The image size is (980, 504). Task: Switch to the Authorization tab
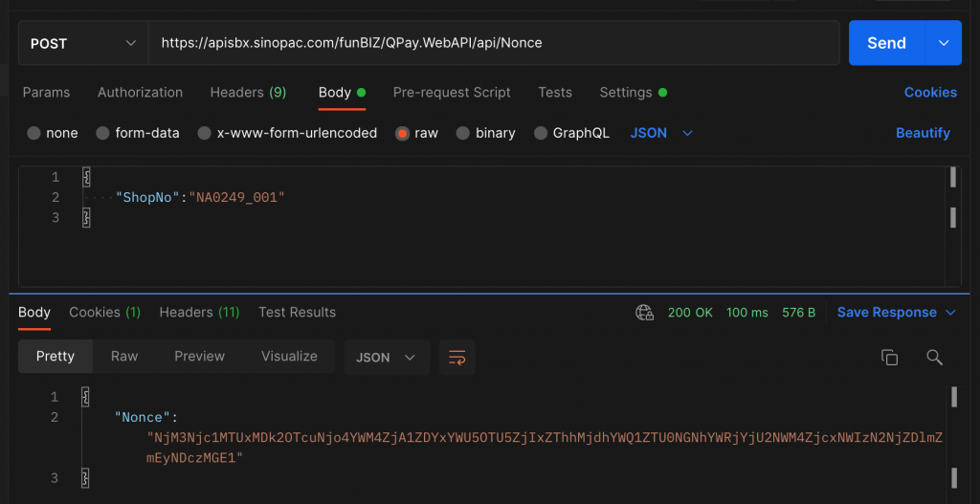140,93
